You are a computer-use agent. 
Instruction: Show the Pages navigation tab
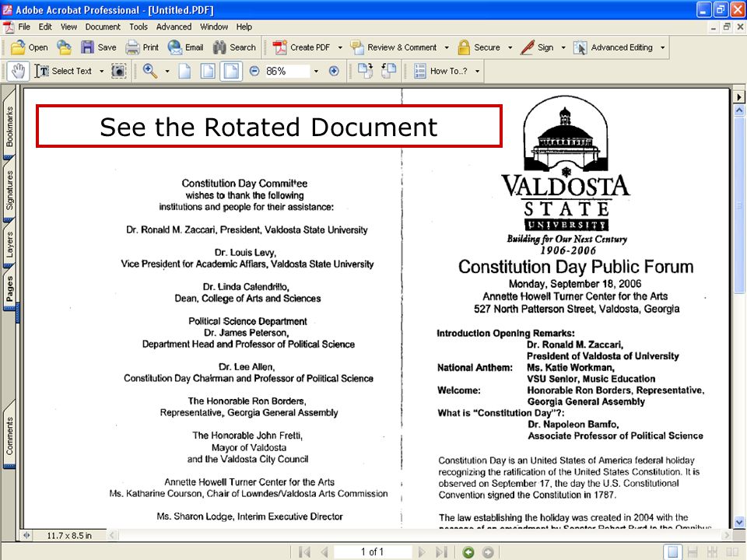9,289
